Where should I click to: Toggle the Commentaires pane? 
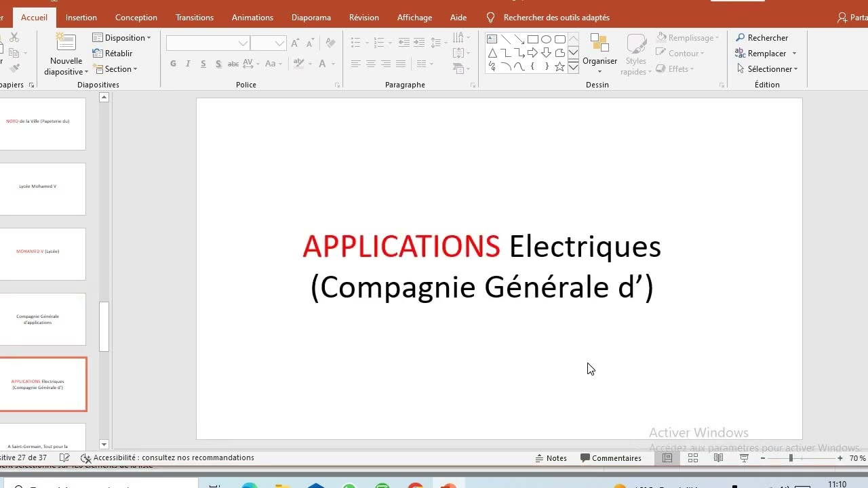click(x=611, y=458)
